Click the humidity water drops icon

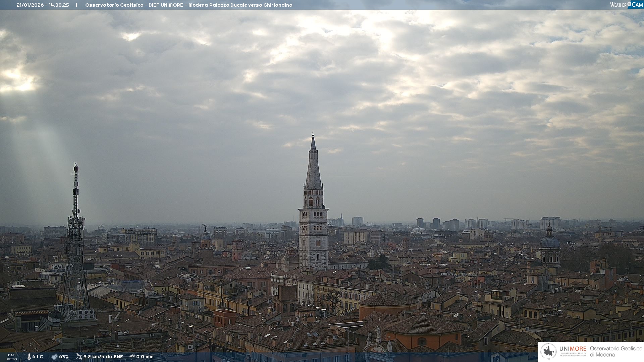54,357
